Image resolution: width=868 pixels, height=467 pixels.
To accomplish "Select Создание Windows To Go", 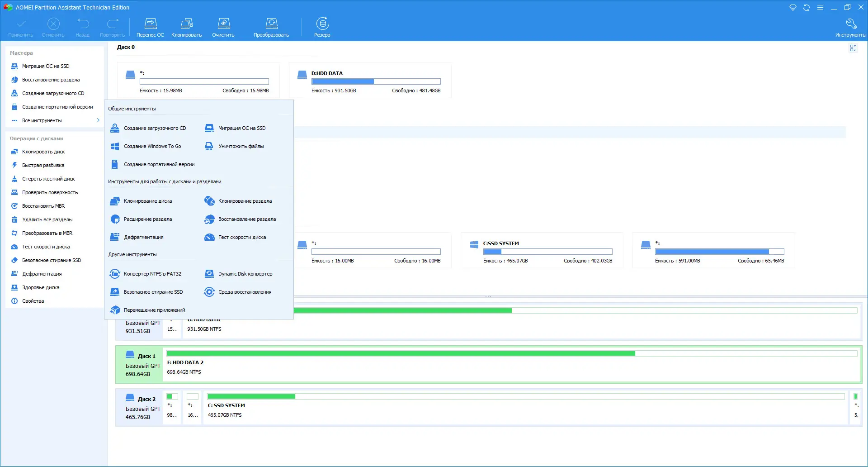I will tap(146, 146).
